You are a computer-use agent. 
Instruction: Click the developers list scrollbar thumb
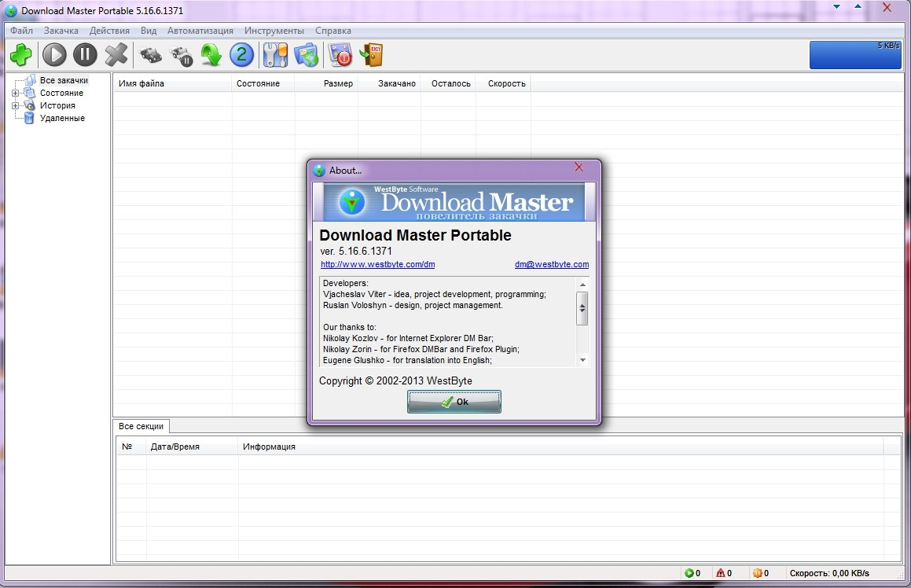click(582, 308)
